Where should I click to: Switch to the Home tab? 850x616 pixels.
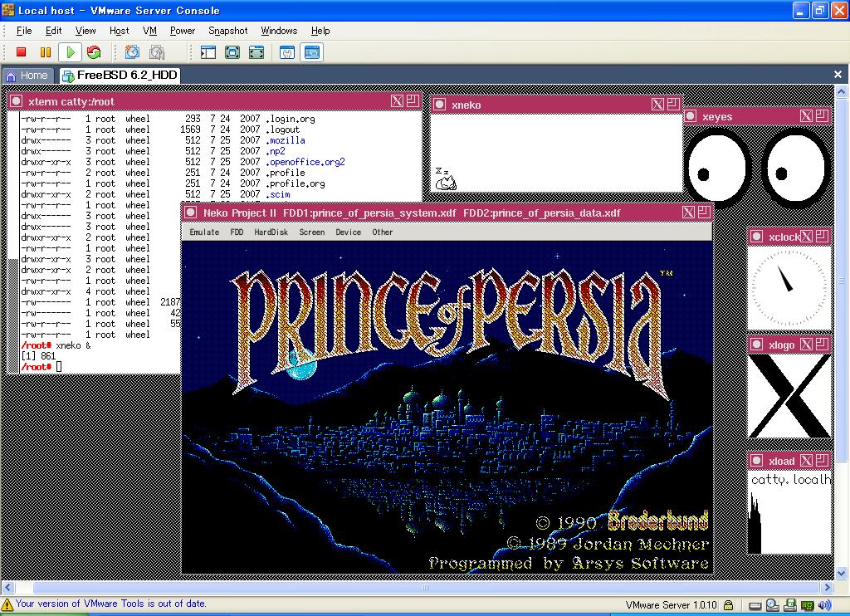tap(27, 76)
